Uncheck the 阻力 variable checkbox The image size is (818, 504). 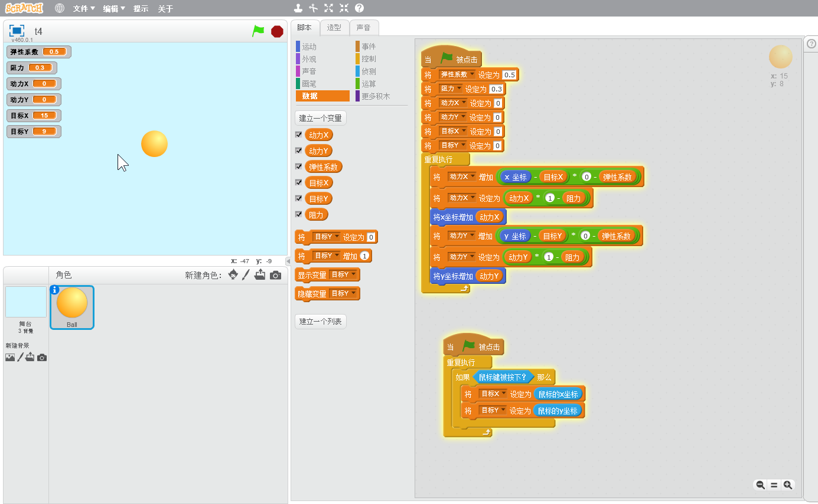(298, 214)
